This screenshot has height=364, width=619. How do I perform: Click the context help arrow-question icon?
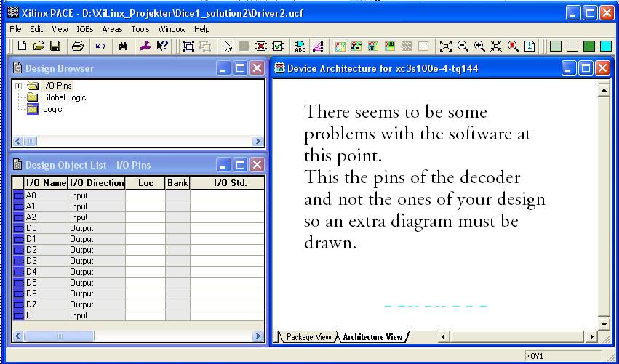tap(162, 46)
